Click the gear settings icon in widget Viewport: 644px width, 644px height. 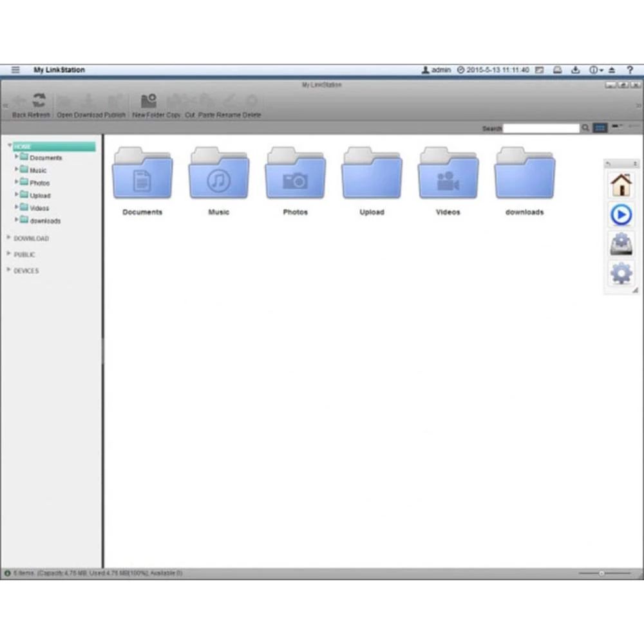pos(621,273)
